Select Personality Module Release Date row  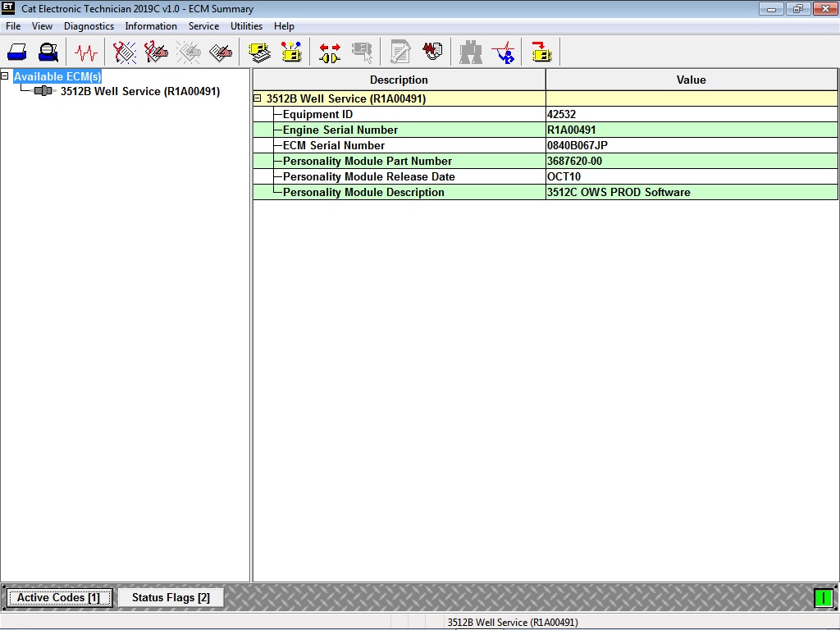point(546,176)
